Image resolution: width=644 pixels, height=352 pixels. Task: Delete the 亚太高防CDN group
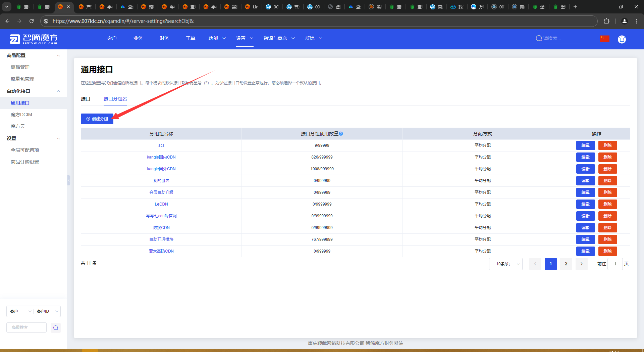pyautogui.click(x=607, y=251)
